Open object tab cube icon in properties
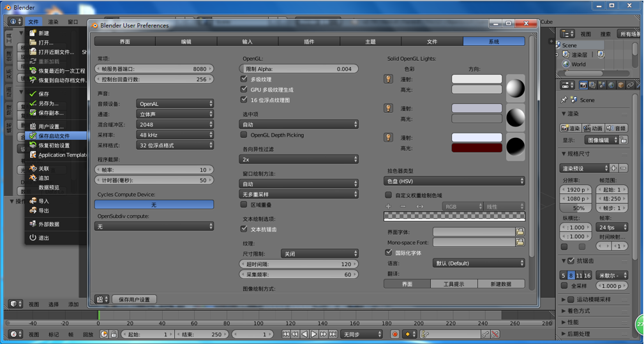 click(x=620, y=85)
